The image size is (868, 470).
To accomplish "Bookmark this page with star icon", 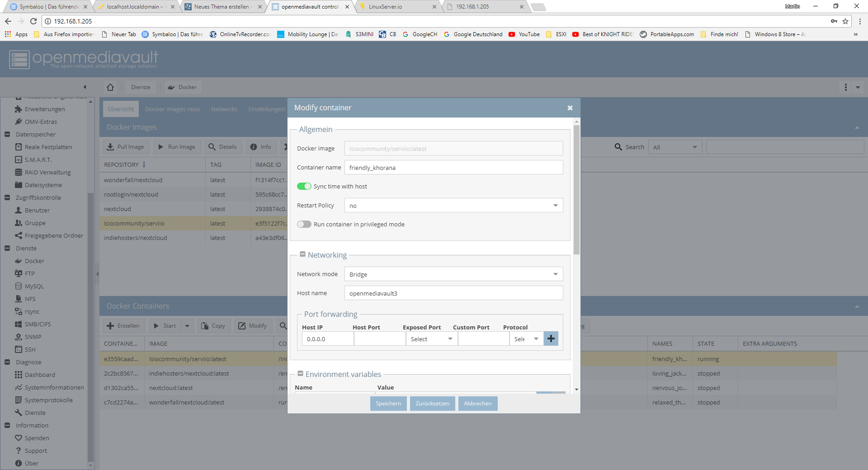I will click(x=845, y=21).
